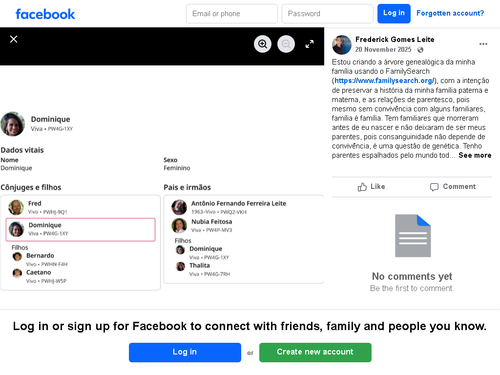The height and width of the screenshot is (375, 500).
Task: Click the 20 November 2025 post date
Action: tap(383, 50)
